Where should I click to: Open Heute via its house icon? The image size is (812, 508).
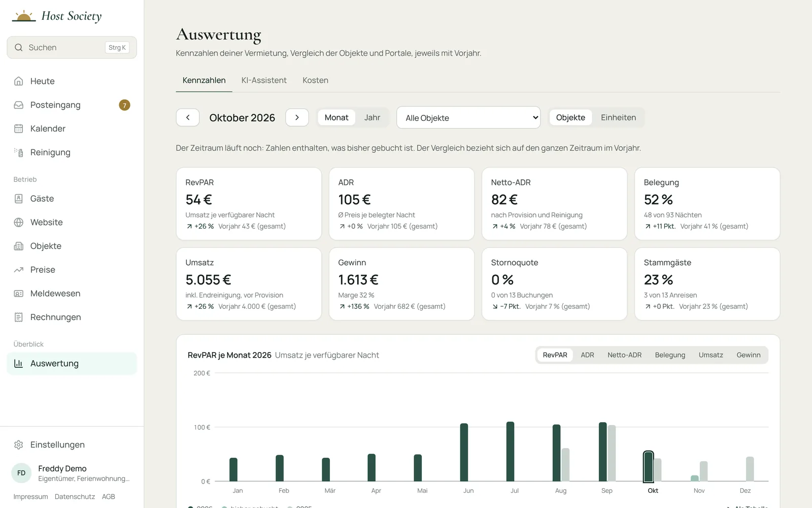coord(19,81)
